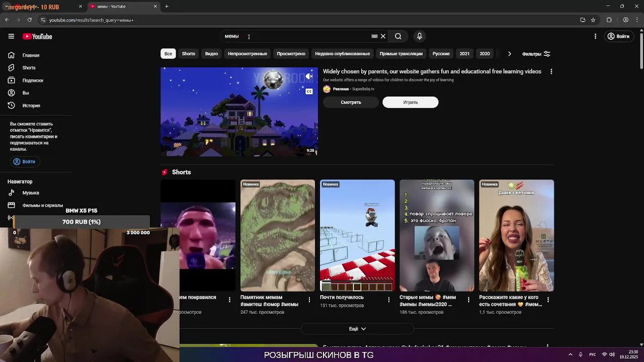The image size is (644, 362).
Task: Select the Shorts filter chip
Action: 189,54
